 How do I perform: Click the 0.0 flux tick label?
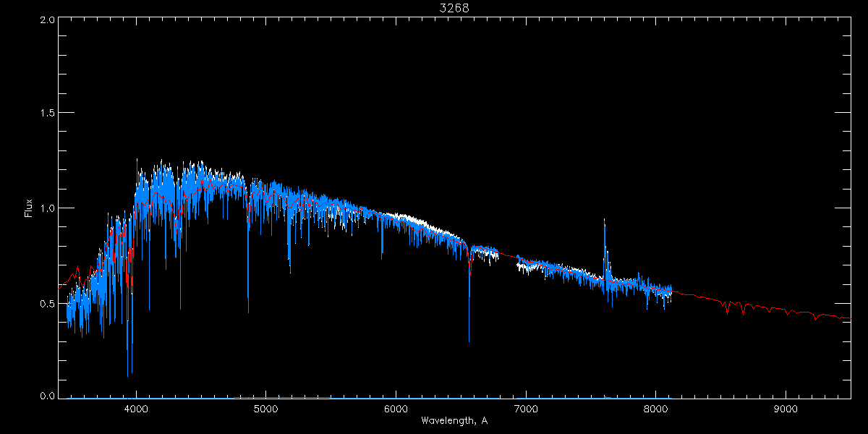pos(46,396)
